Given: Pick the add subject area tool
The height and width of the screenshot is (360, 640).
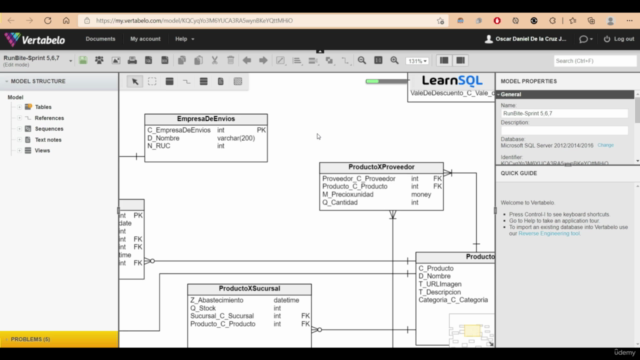Looking at the screenshot, I should 238,81.
